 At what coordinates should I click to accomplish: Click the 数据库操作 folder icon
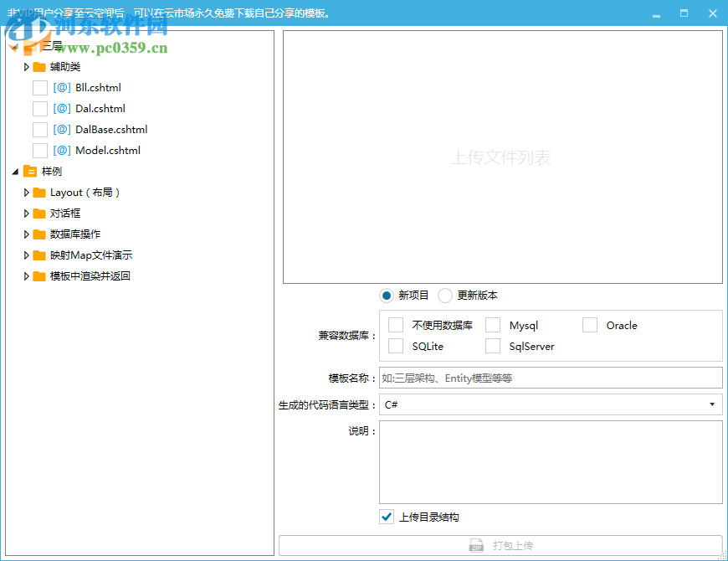pyautogui.click(x=39, y=234)
